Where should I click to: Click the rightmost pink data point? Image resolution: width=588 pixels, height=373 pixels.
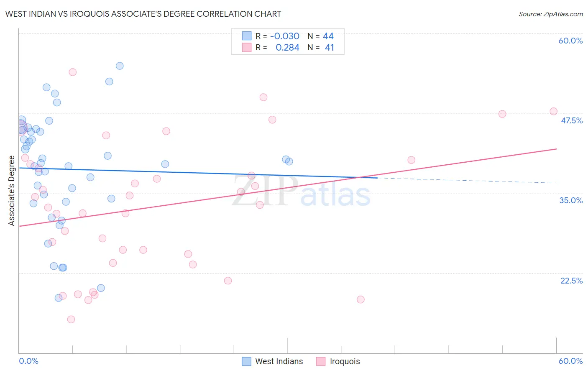553,111
